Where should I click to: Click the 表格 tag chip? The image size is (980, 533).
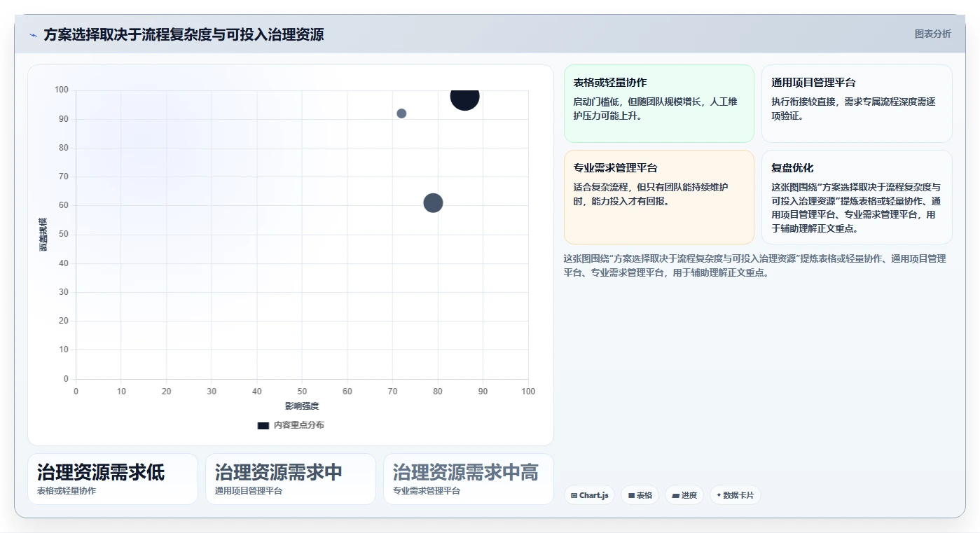pyautogui.click(x=640, y=495)
